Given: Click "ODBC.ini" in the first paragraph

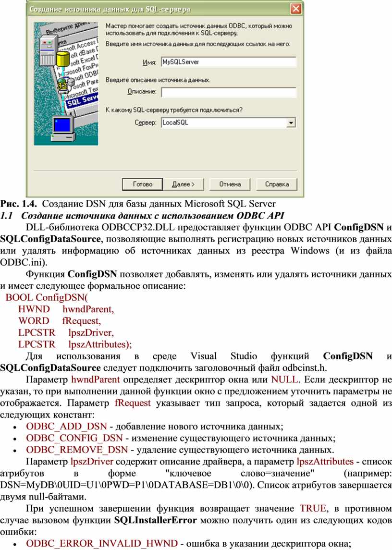Looking at the screenshot, I should 22,262.
